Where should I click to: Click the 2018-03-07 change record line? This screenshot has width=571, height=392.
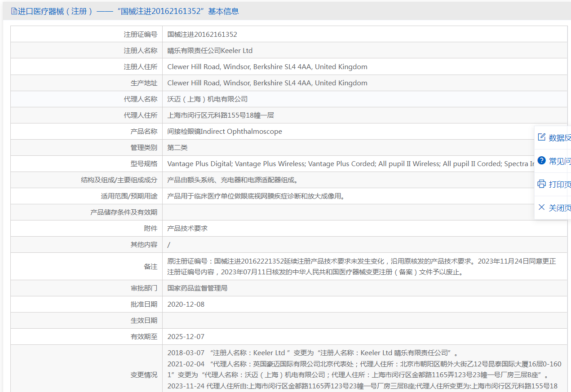click(x=313, y=353)
